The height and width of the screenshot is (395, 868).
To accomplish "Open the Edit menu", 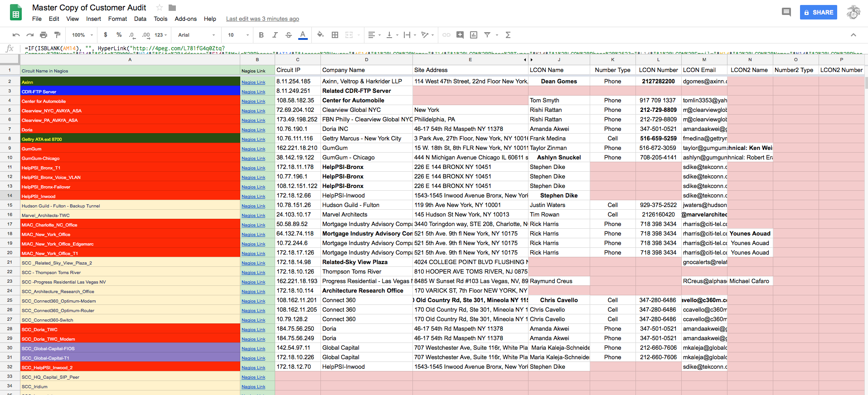I will [54, 19].
